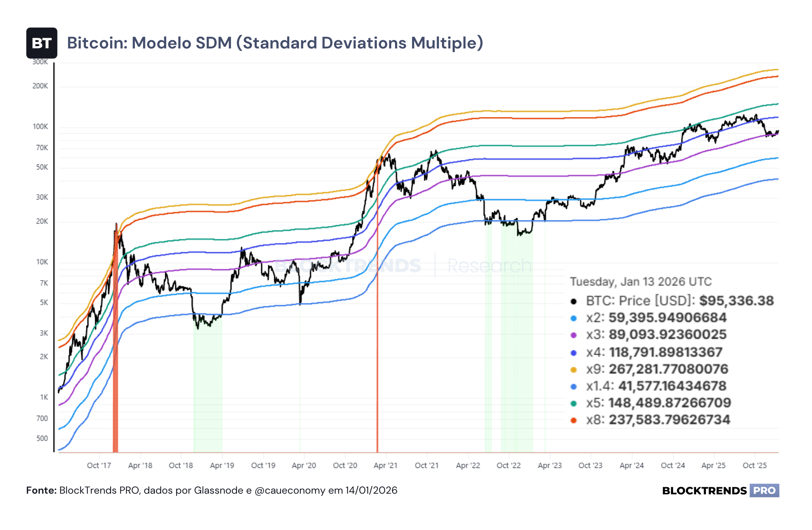This screenshot has width=812, height=530.
Task: Click the Fonte source text at bottom
Action: click(x=212, y=490)
